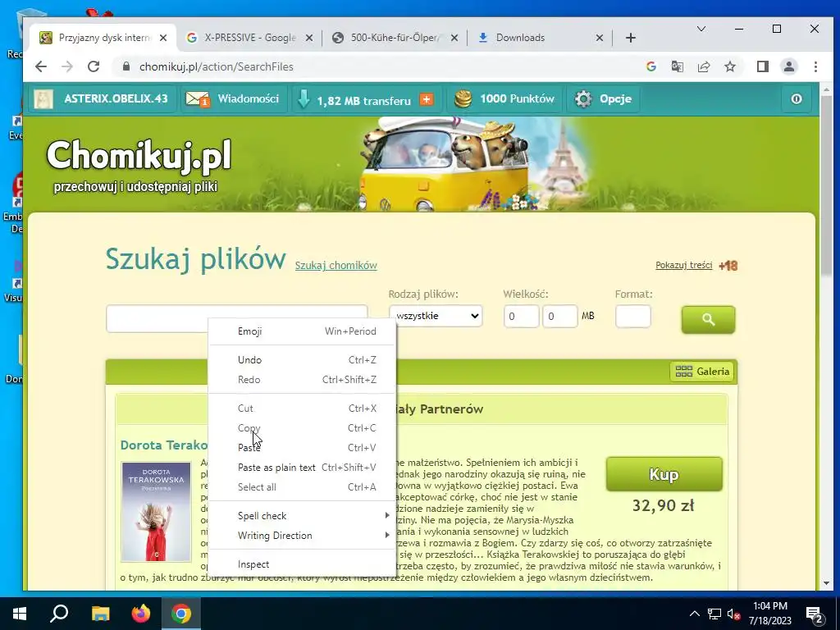Click the address bar URL
Viewport: 840px width, 630px height.
point(217,66)
